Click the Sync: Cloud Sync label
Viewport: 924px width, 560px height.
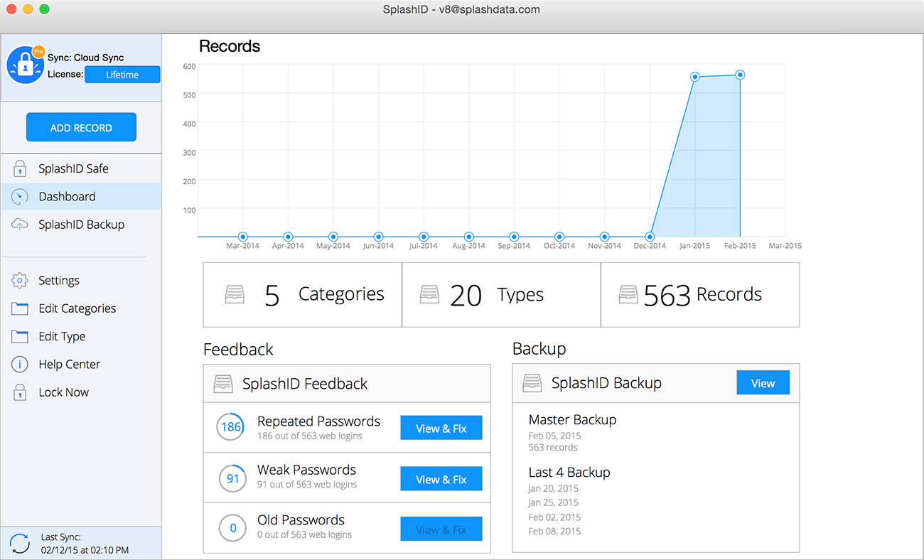(x=86, y=58)
